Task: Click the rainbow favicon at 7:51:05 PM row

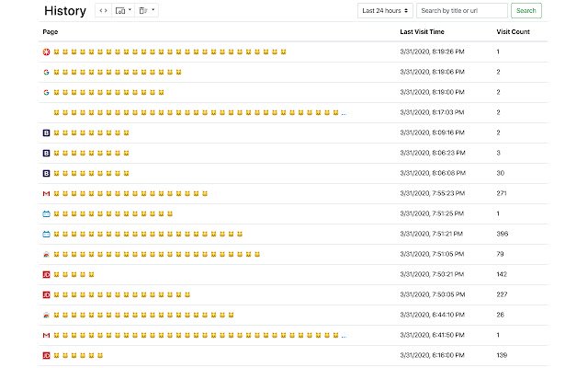Action: [x=46, y=255]
